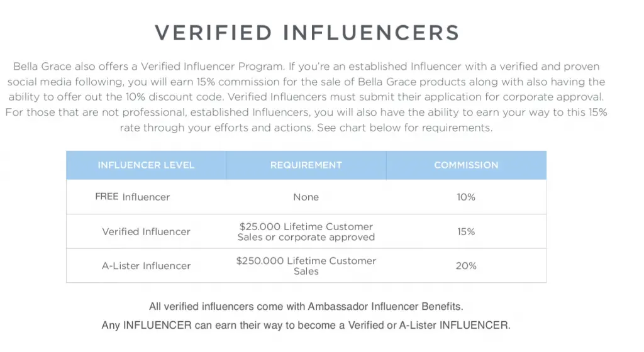Image resolution: width=644 pixels, height=352 pixels.
Task: Click the VERIFIED INFLUENCERS heading
Action: (307, 33)
